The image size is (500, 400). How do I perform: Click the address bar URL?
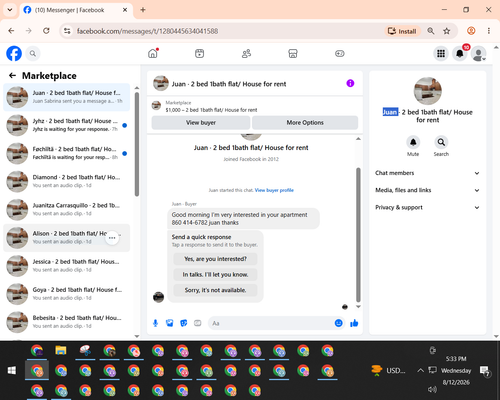(x=147, y=31)
